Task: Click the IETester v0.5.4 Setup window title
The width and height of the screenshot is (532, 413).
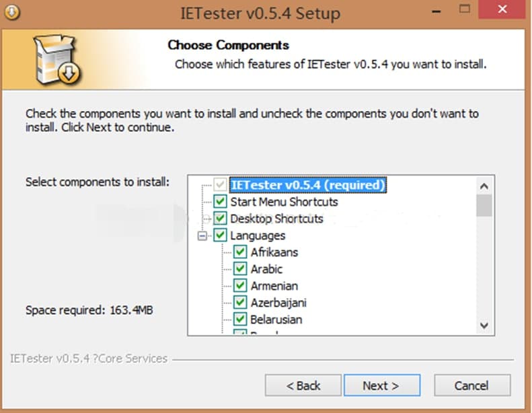Action: click(x=260, y=13)
